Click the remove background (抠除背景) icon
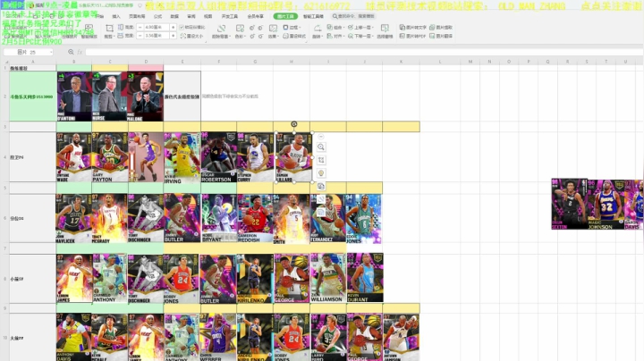Image resolution: width=644 pixels, height=361 pixels. click(221, 29)
